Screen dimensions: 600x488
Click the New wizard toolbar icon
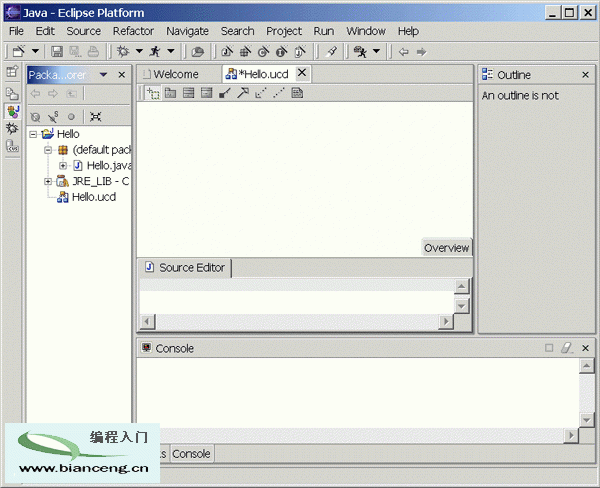19,51
